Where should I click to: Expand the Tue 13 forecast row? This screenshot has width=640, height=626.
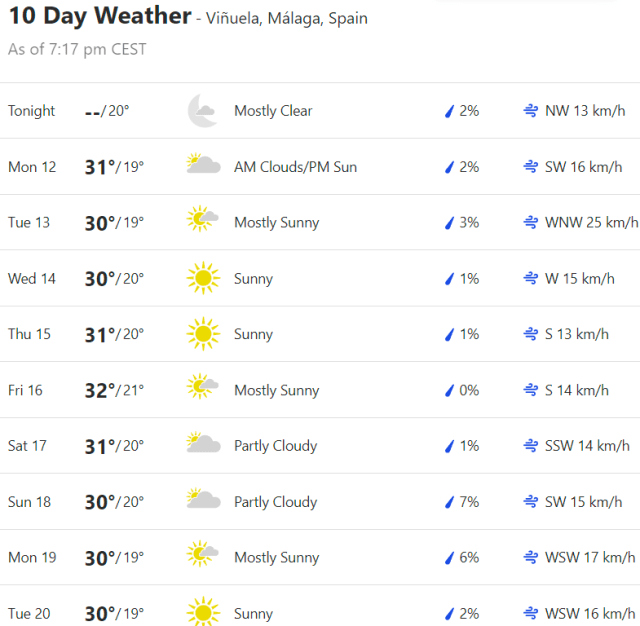click(320, 222)
